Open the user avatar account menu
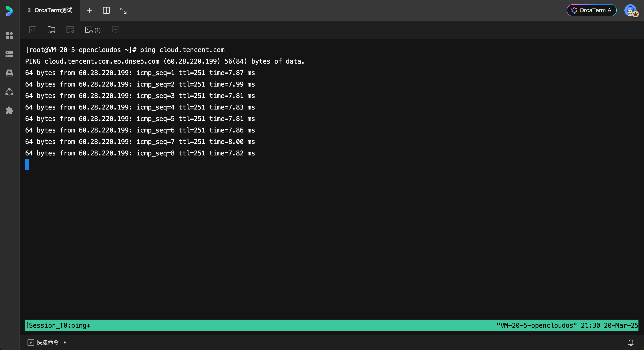This screenshot has height=350, width=644. (631, 11)
